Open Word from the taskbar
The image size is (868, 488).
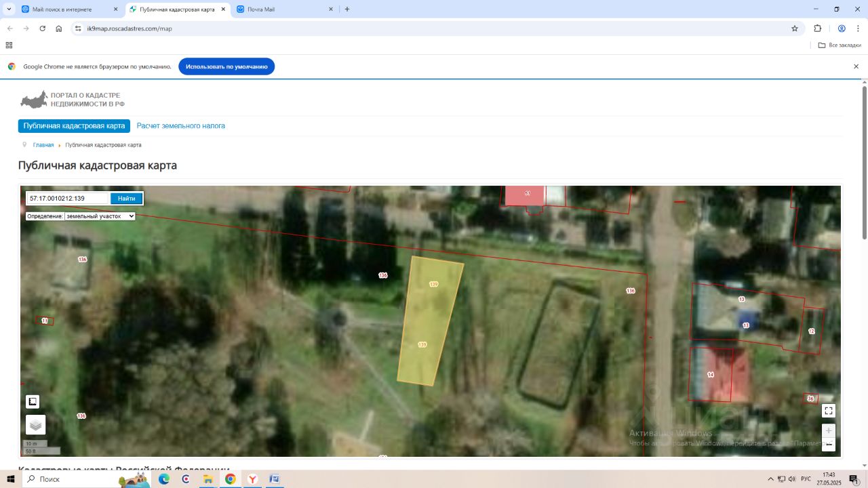pyautogui.click(x=274, y=479)
